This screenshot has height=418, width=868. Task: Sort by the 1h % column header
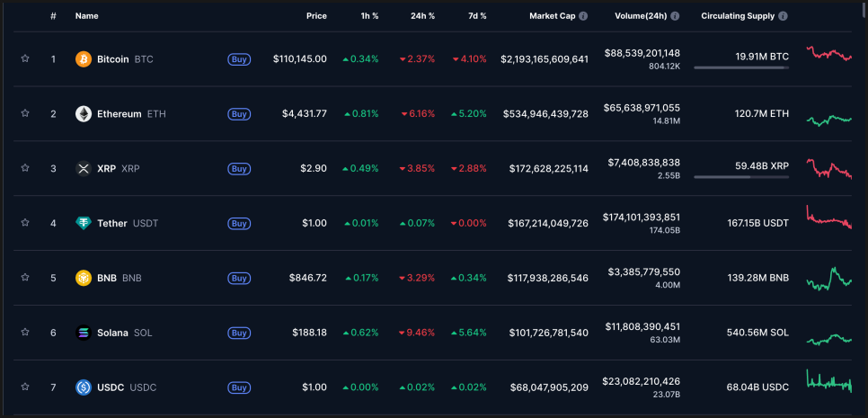coord(368,16)
